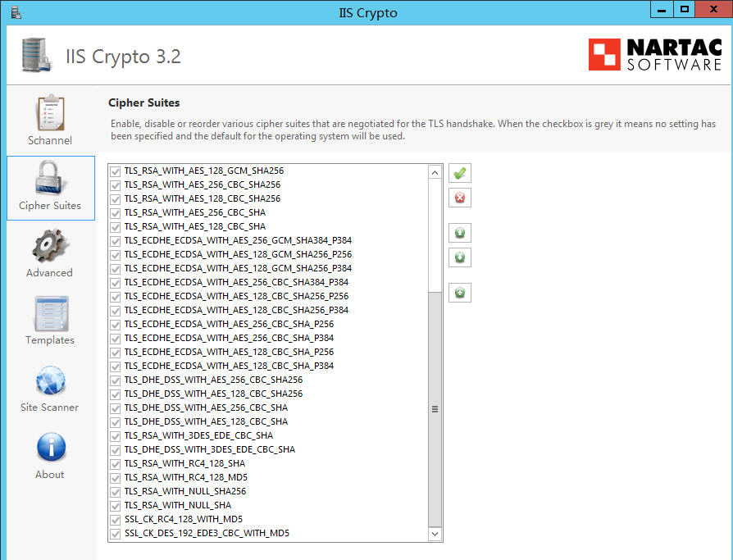Toggle SSL_CK_DES_192_EDE3_CBC_WITH_MD5 checkbox
The width and height of the screenshot is (733, 560).
pyautogui.click(x=116, y=533)
